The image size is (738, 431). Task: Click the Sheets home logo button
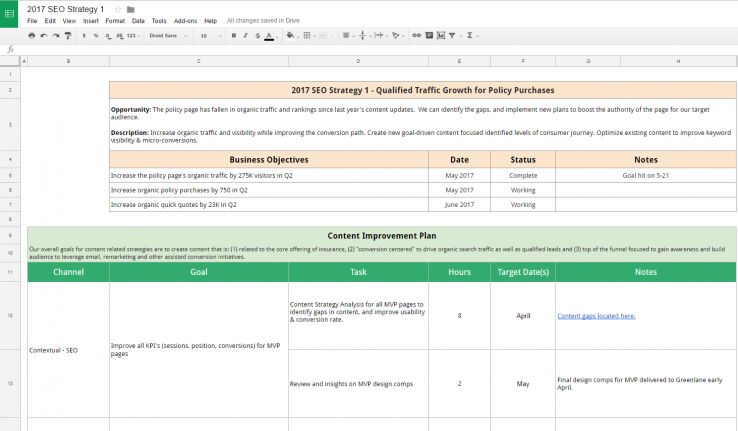click(11, 13)
